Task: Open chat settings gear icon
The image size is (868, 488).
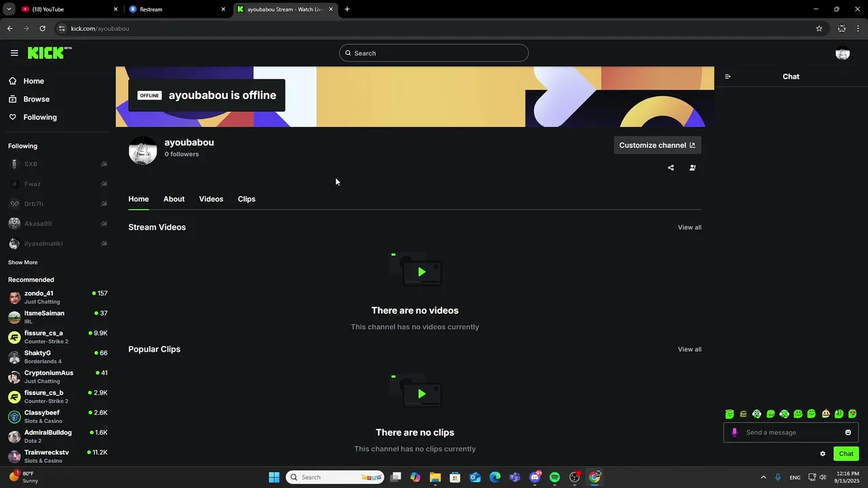Action: [823, 454]
